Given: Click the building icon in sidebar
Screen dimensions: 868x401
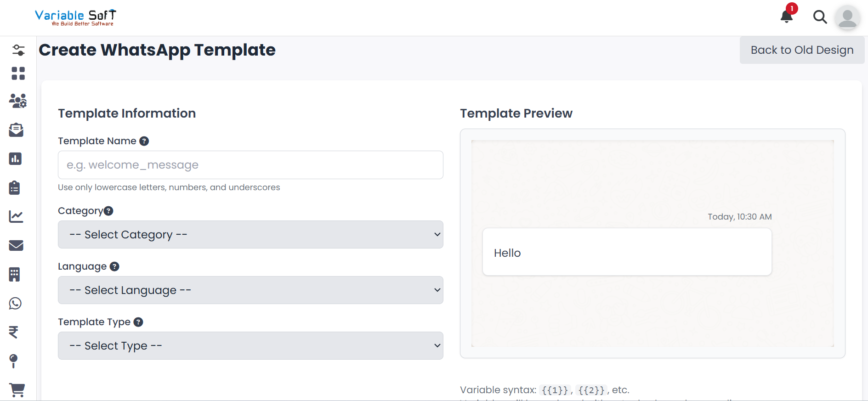Looking at the screenshot, I should (x=15, y=274).
